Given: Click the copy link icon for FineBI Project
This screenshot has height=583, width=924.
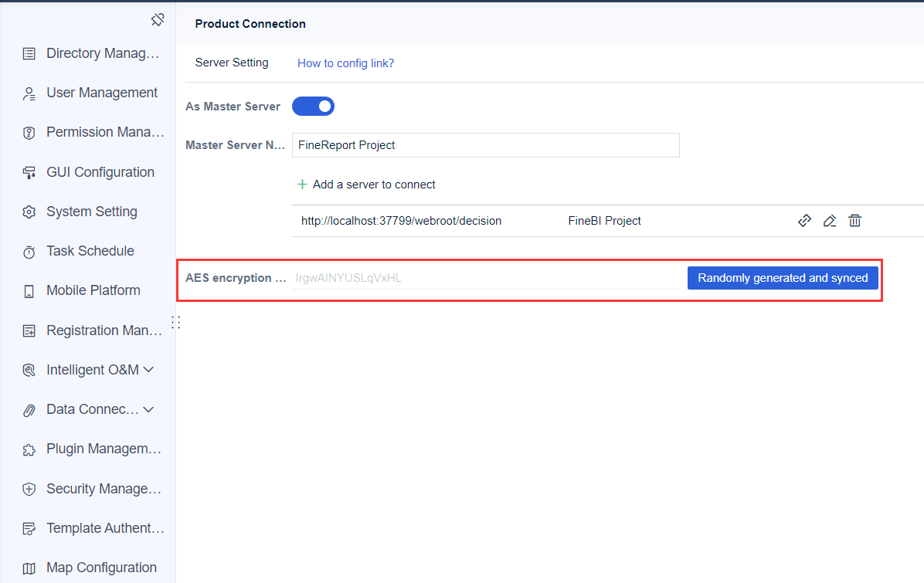Looking at the screenshot, I should pyautogui.click(x=804, y=220).
